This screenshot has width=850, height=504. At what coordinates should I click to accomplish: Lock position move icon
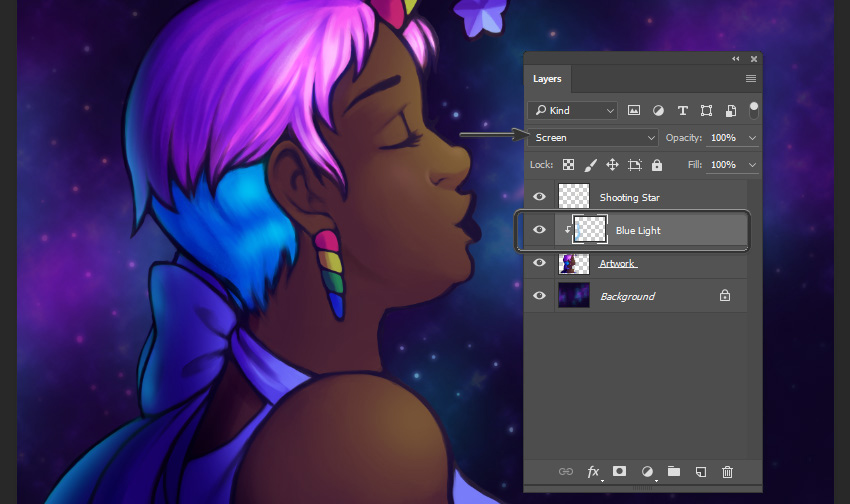pos(613,165)
